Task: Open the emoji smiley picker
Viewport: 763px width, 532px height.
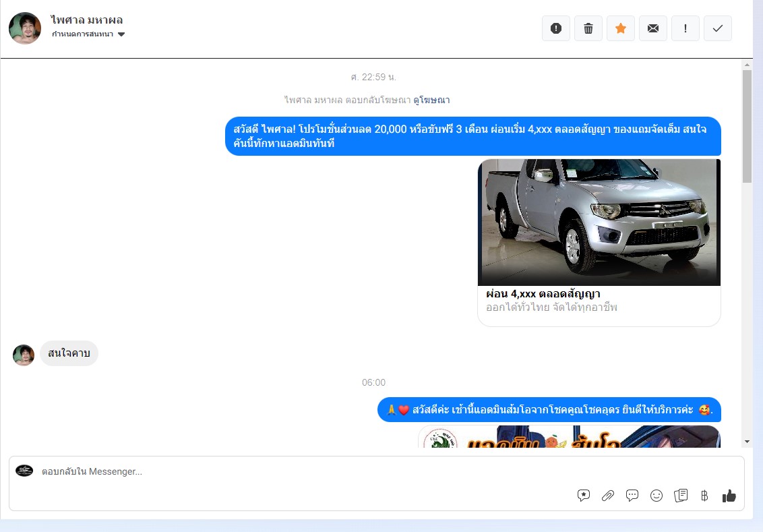Action: pos(657,496)
